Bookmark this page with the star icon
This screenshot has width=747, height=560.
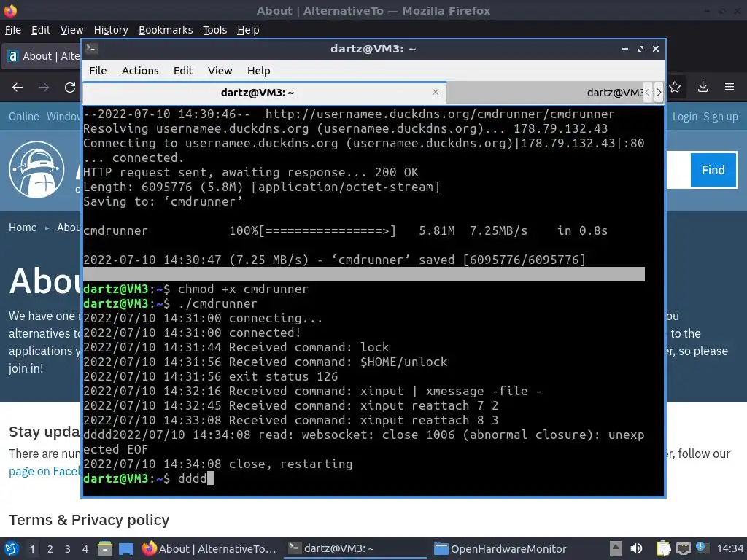point(675,87)
